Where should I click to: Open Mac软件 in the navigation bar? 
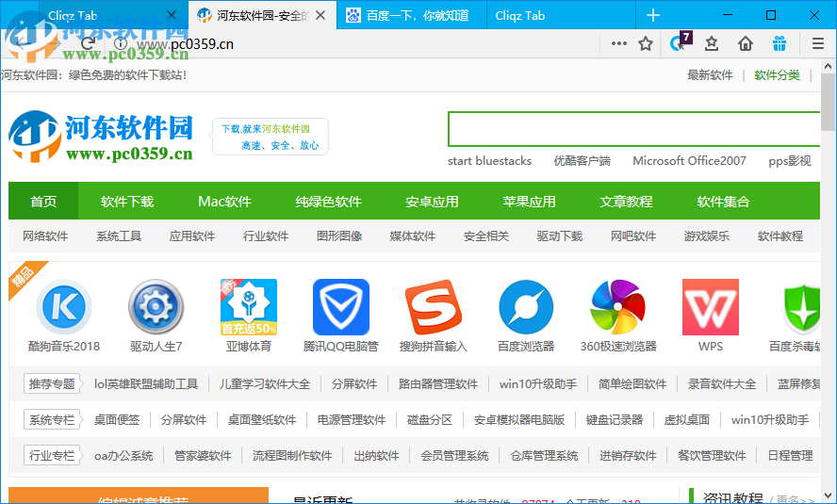pyautogui.click(x=224, y=201)
